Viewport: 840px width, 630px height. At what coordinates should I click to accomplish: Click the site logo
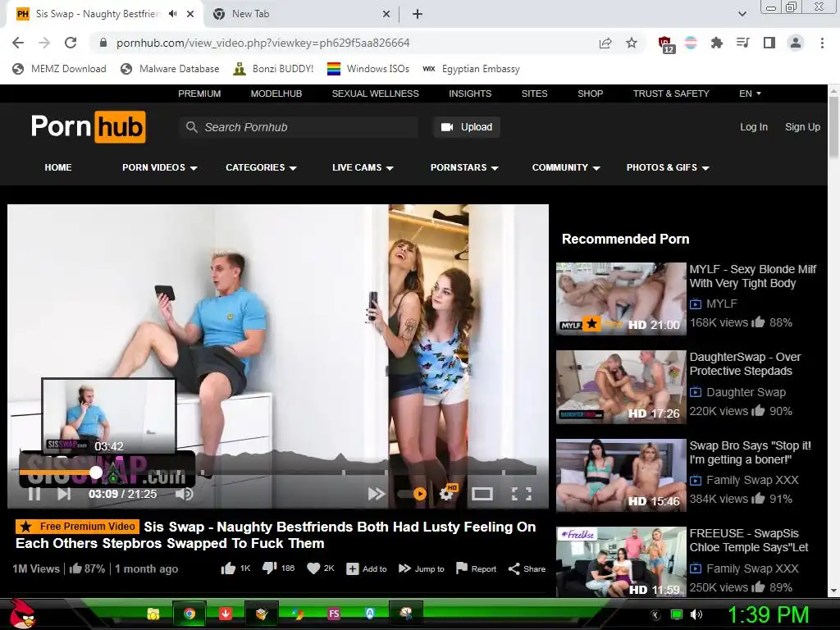[89, 127]
